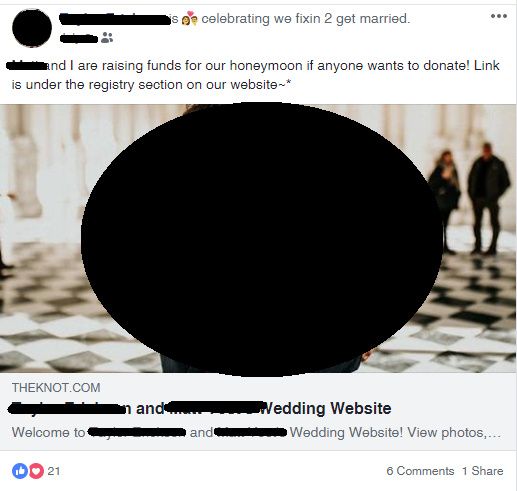
Task: Click the 'celebrating we fixin 2 get married' text
Action: (305, 19)
